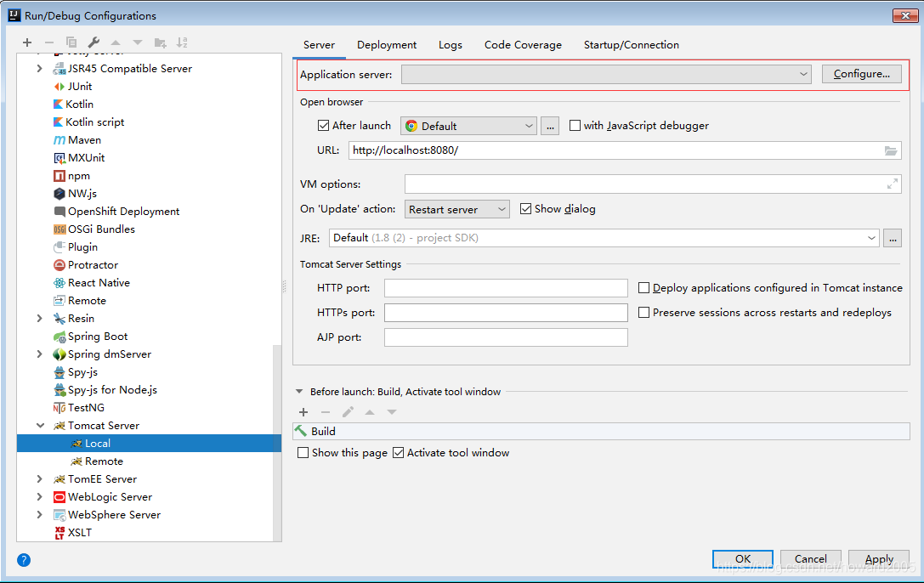The width and height of the screenshot is (924, 583).
Task: Collapse the Before launch section
Action: [299, 392]
